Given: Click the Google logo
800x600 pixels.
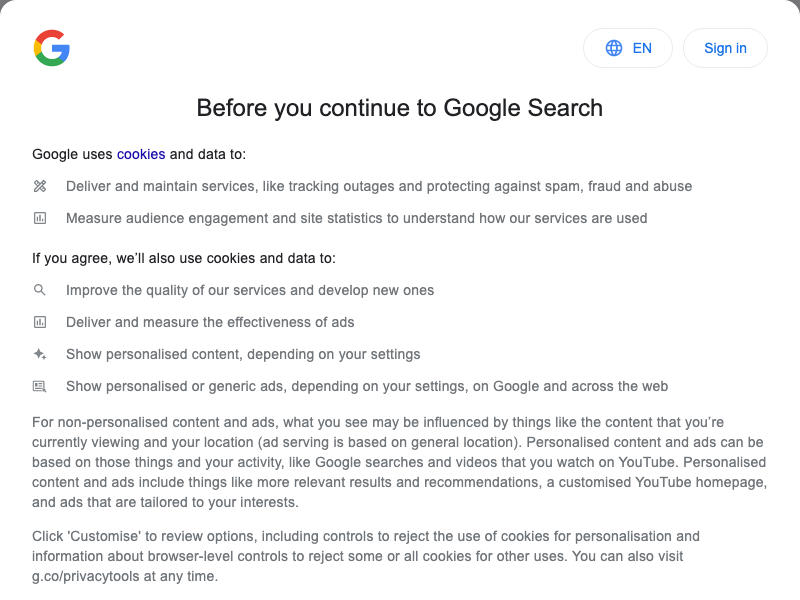Looking at the screenshot, I should (x=52, y=47).
